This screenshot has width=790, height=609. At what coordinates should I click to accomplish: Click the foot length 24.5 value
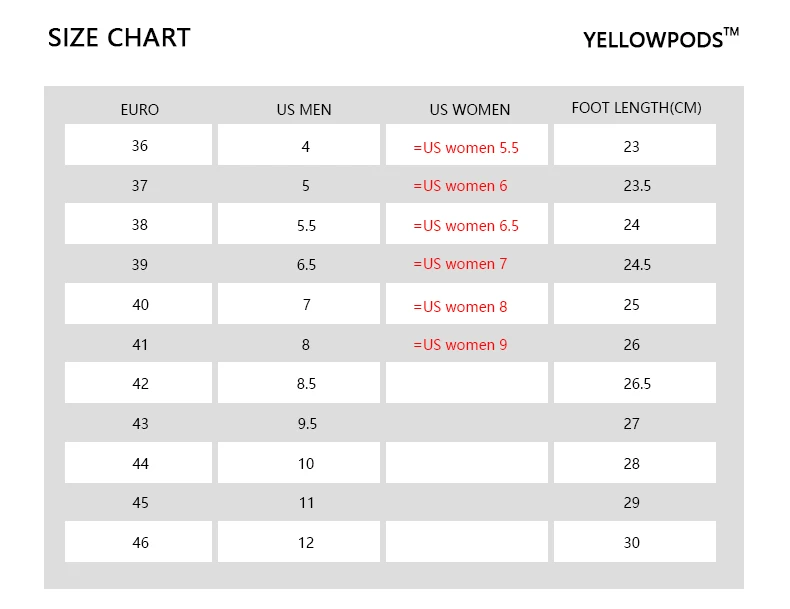click(x=637, y=264)
